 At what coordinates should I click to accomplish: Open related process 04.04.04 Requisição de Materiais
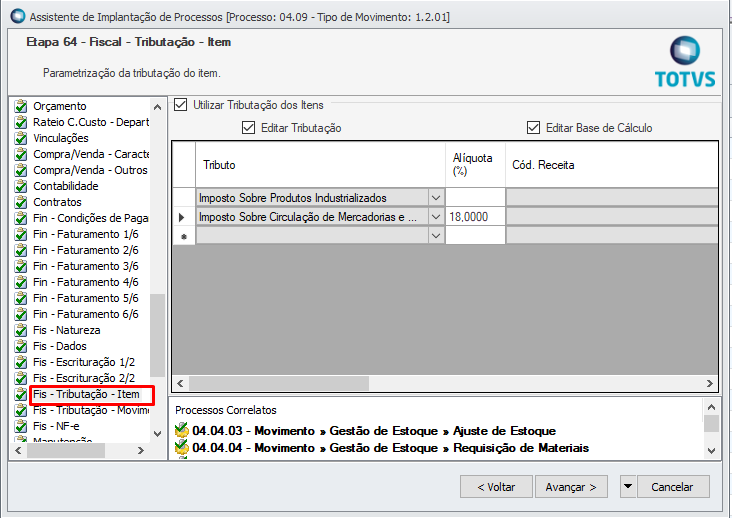pos(390,448)
